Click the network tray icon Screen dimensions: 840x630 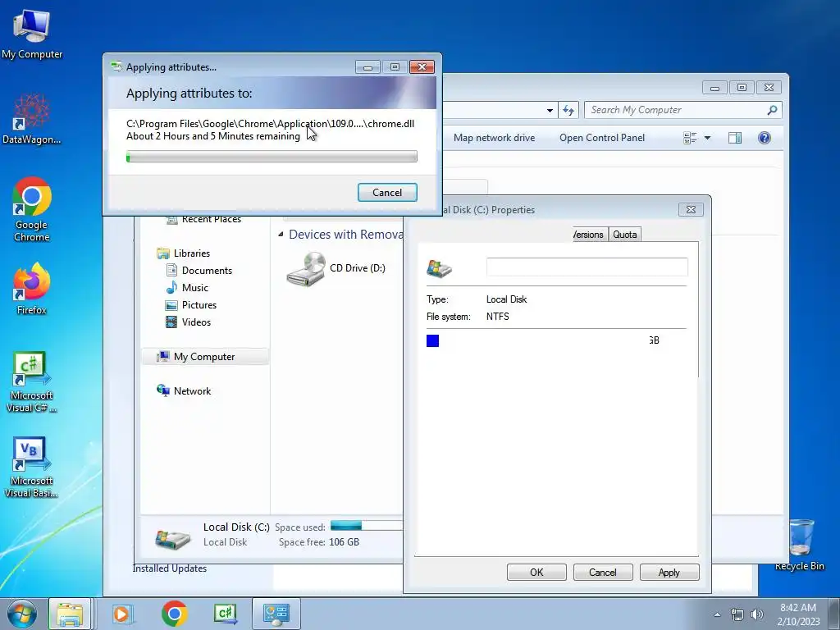click(x=737, y=614)
